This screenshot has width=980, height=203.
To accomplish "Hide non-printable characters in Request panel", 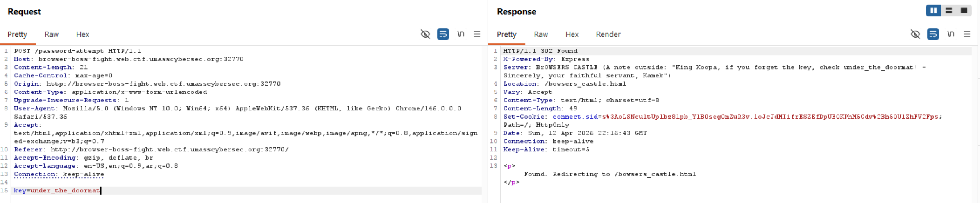I will (x=425, y=34).
